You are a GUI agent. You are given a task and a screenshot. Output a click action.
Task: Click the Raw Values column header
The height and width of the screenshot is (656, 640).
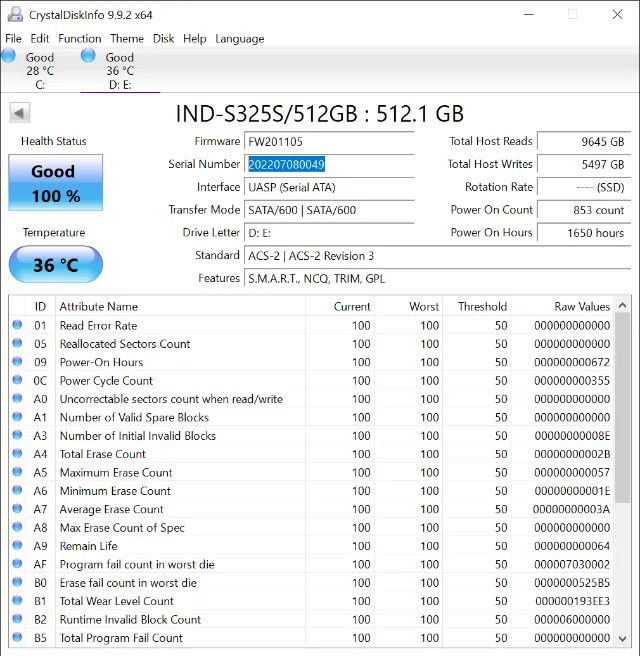pos(562,306)
